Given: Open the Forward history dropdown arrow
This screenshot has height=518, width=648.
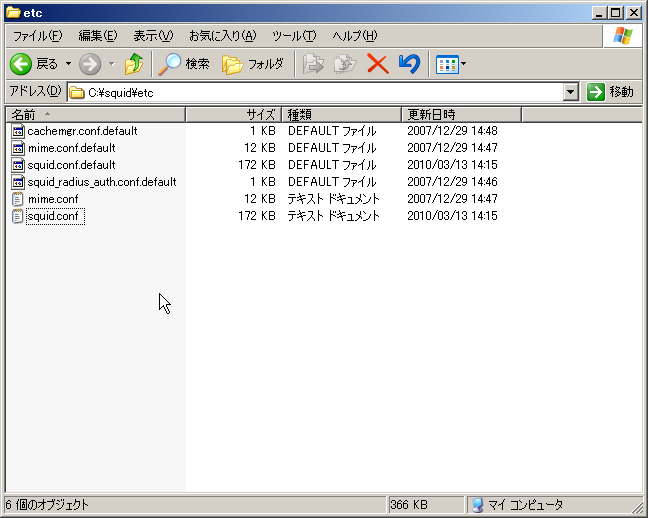Looking at the screenshot, I should tap(112, 64).
